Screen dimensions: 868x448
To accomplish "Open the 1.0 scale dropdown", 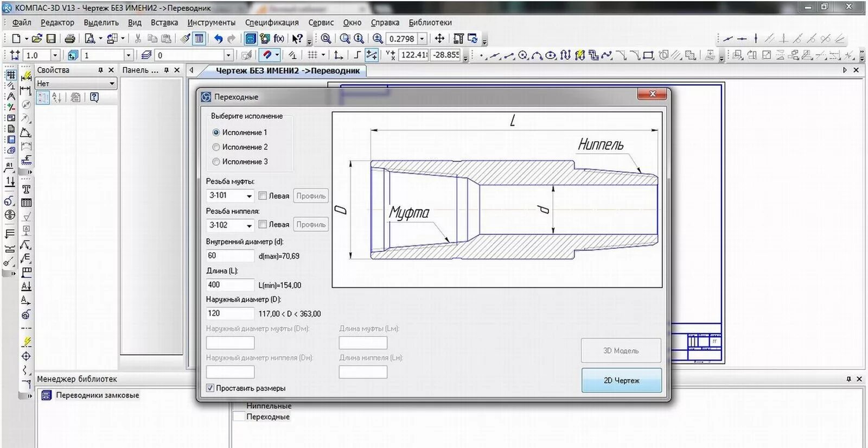I will [55, 55].
